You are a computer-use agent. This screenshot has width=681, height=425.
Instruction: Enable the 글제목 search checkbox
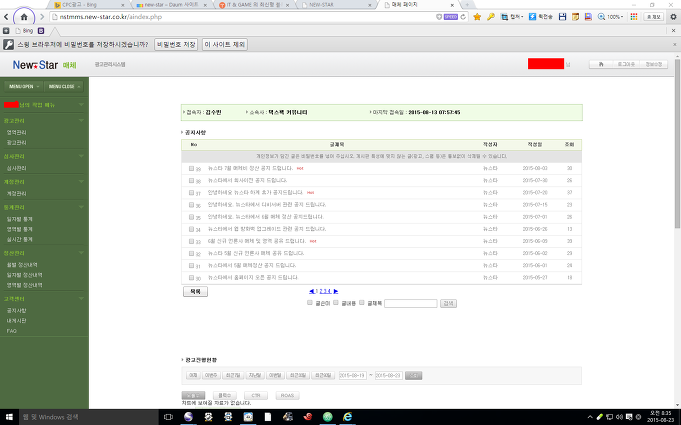pos(361,303)
